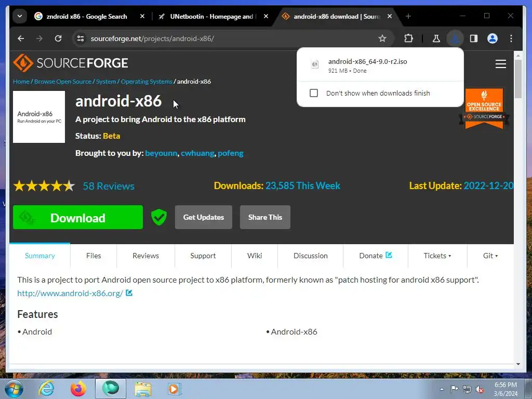Open the Chrome profile avatar
This screenshot has height=399, width=532.
pos(493,38)
